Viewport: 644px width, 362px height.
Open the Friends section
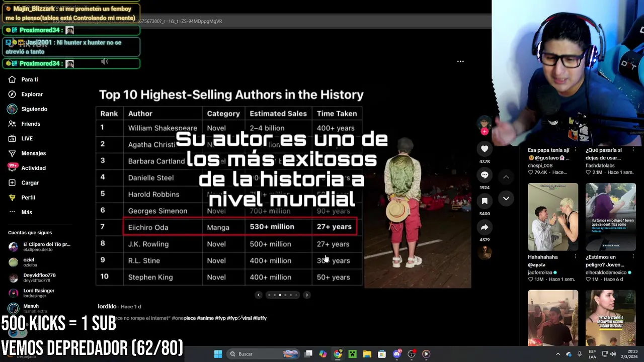(x=24, y=124)
